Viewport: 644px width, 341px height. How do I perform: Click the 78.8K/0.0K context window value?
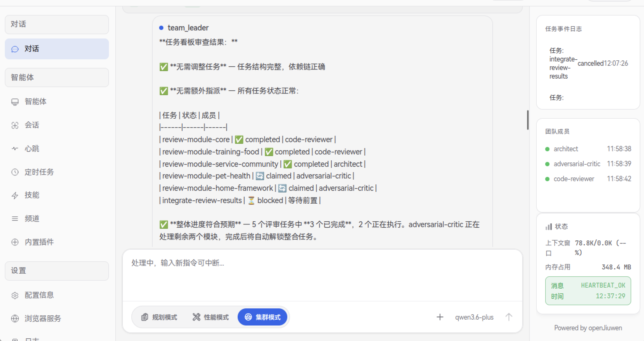click(601, 248)
